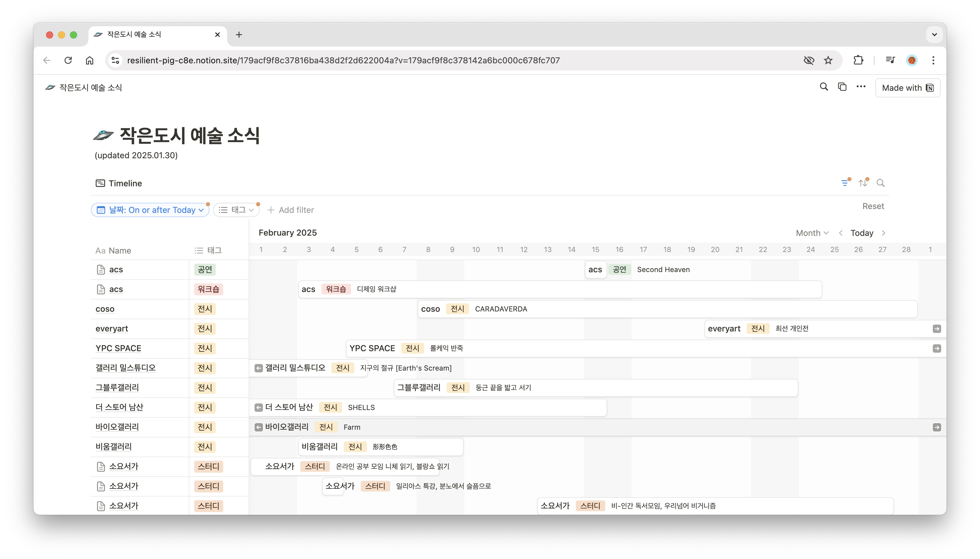Open the everyart row in table
Viewport: 980px width, 559px height.
coord(112,329)
